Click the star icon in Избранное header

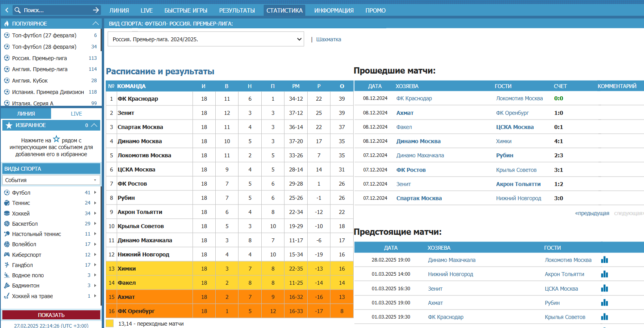9,125
